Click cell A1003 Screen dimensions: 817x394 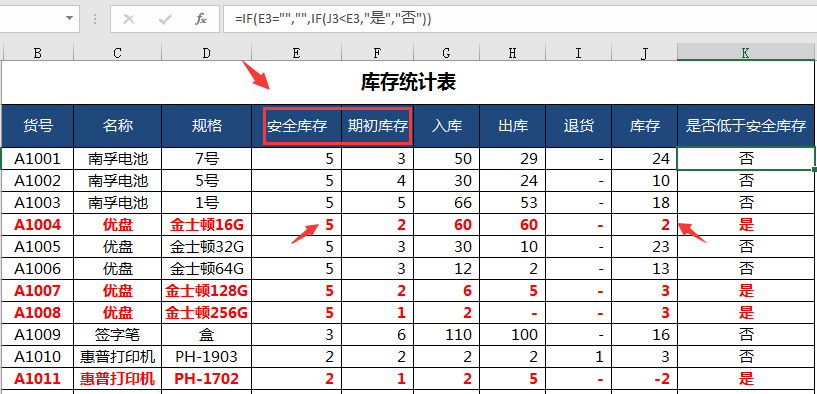[38, 202]
